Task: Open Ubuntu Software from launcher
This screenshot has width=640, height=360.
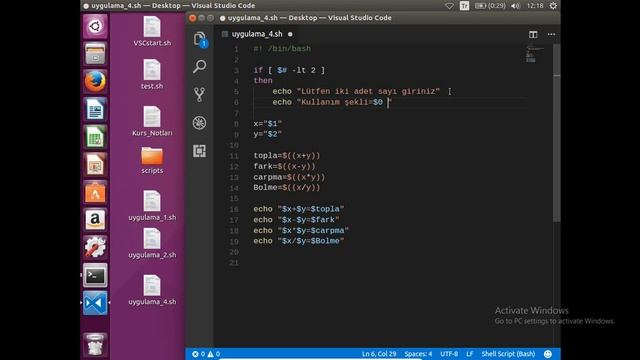Action: (95, 192)
